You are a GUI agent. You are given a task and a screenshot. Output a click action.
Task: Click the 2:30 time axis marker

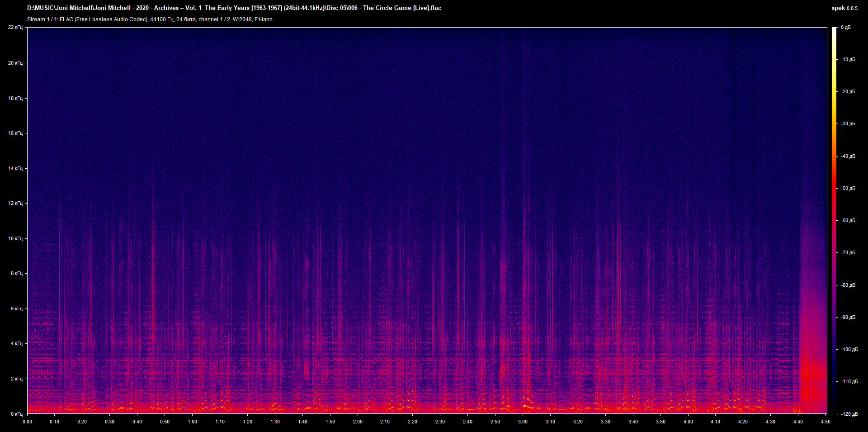[x=440, y=422]
